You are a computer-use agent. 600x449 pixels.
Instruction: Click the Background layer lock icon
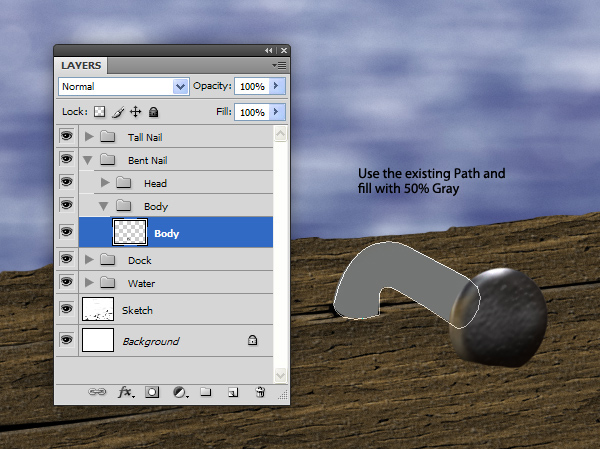pos(252,340)
